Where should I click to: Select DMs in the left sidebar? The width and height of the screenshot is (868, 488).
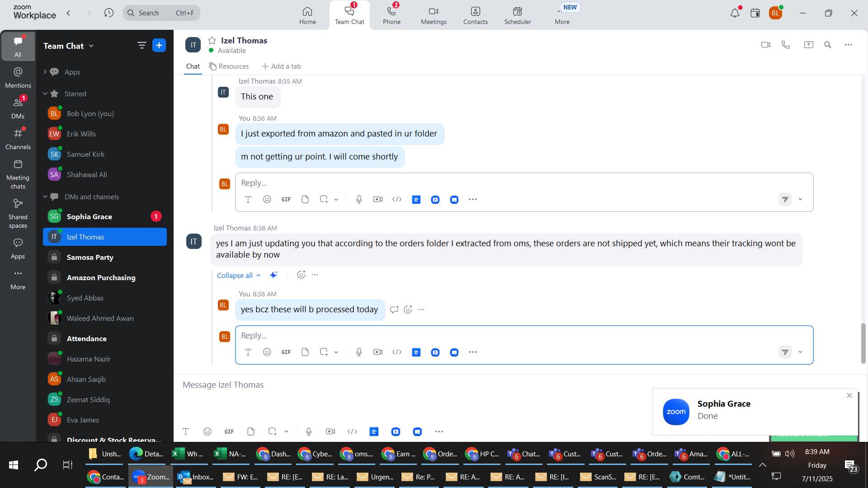(18, 108)
